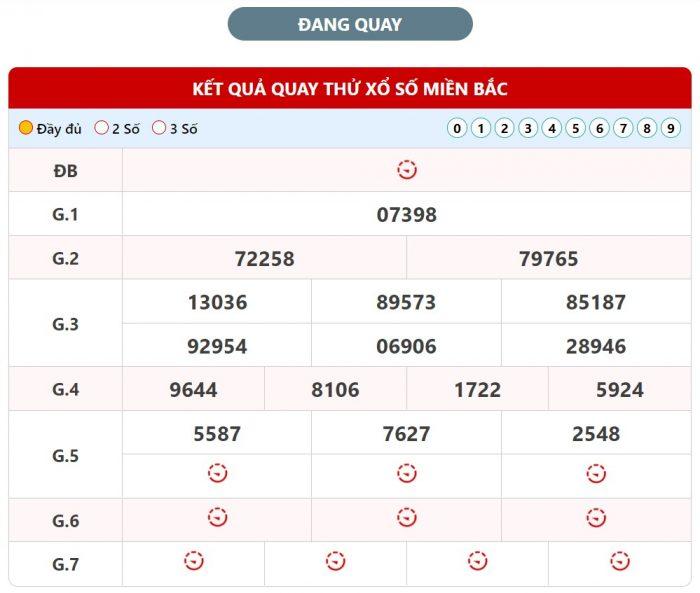
Task: Click the G.1 prize label
Action: point(66,215)
